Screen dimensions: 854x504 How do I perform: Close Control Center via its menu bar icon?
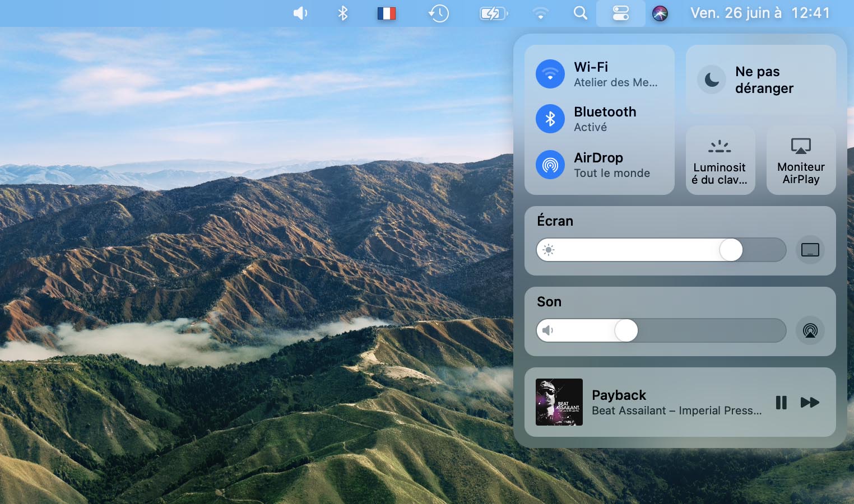621,13
